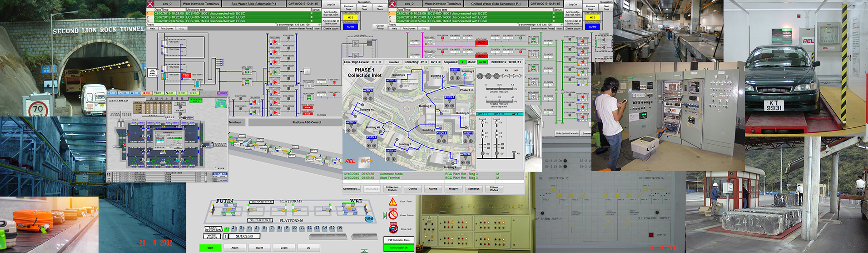Click the green Communication OK status box
This screenshot has height=253, width=868.
[399, 248]
